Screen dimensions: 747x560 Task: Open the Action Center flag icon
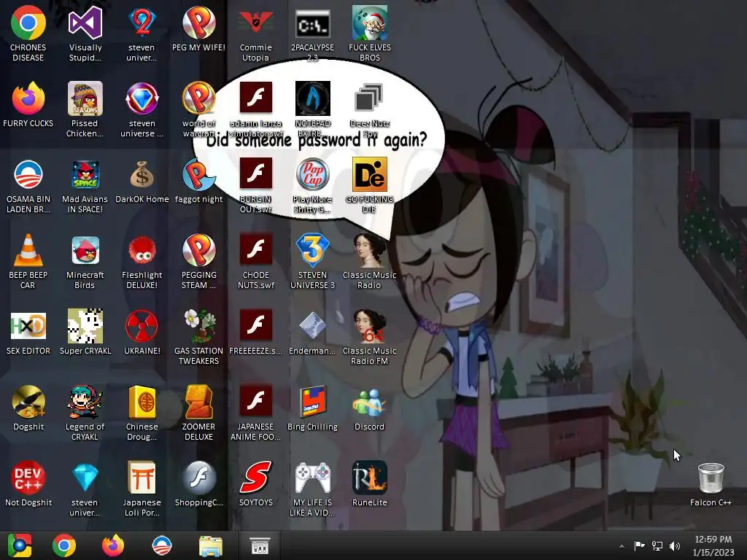point(639,545)
